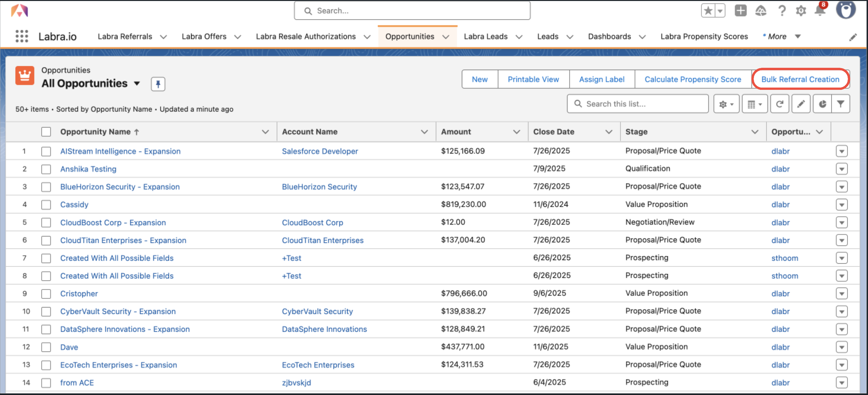
Task: Open the Dashboards navigation tab
Action: pyautogui.click(x=609, y=36)
